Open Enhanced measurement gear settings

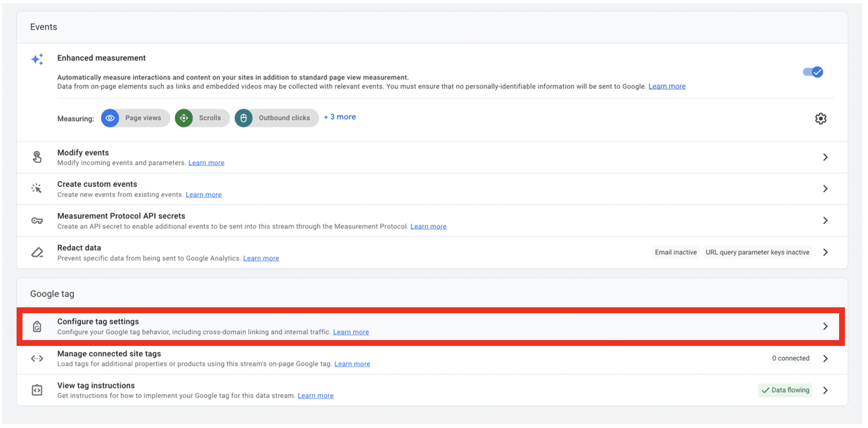coord(820,119)
